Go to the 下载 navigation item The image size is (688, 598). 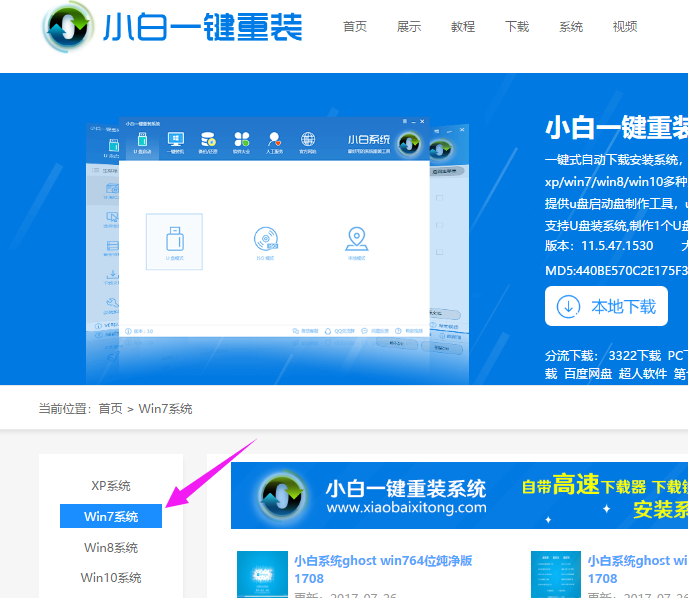coord(517,27)
